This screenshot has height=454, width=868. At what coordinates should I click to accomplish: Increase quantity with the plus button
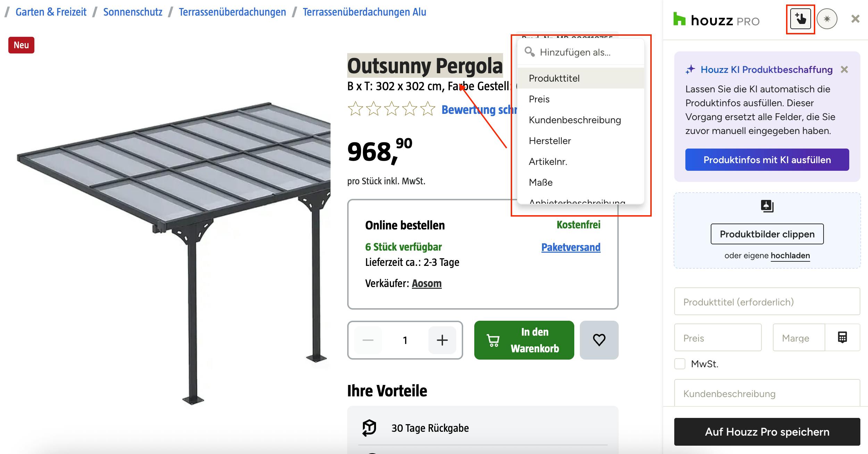tap(442, 340)
